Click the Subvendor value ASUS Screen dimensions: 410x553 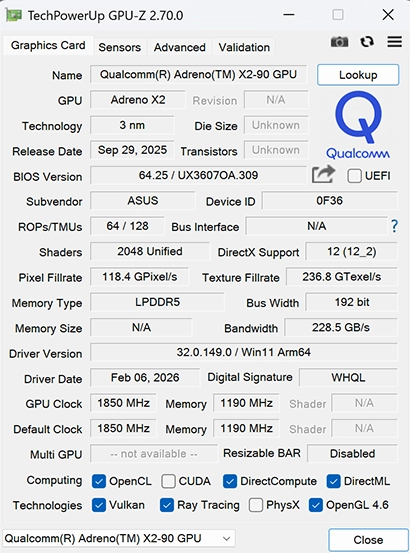click(x=142, y=201)
